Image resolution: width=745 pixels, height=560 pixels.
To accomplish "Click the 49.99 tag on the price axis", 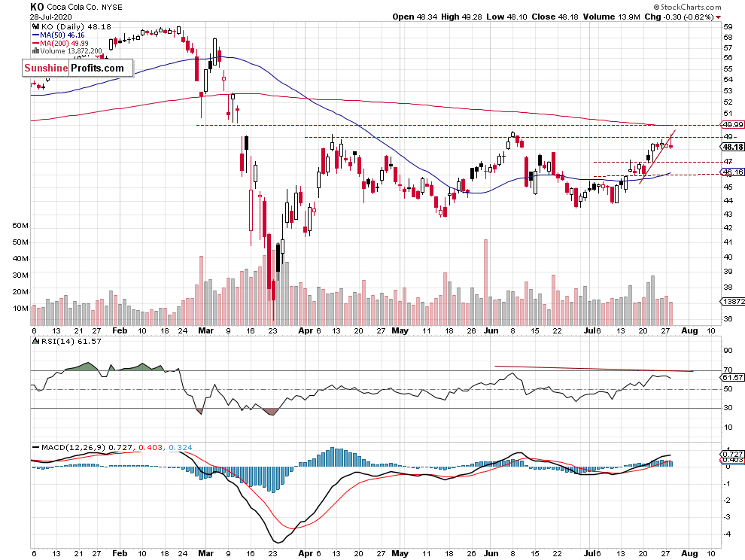I will click(733, 124).
